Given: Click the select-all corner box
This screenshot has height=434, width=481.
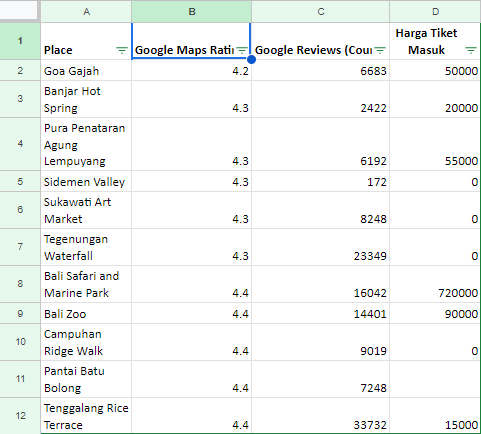Looking at the screenshot, I should coord(19,10).
